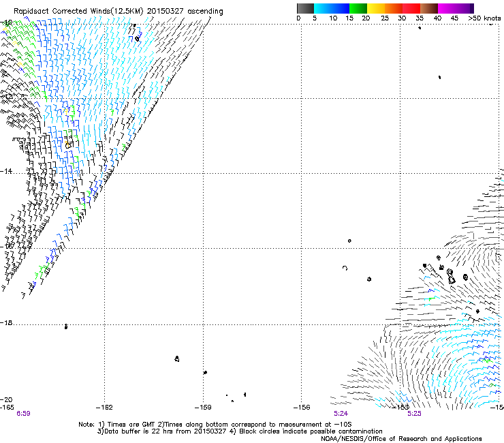504x443 pixels.
Task: Click the magenta-purple 40-50 knots color band
Action: (x=456, y=8)
